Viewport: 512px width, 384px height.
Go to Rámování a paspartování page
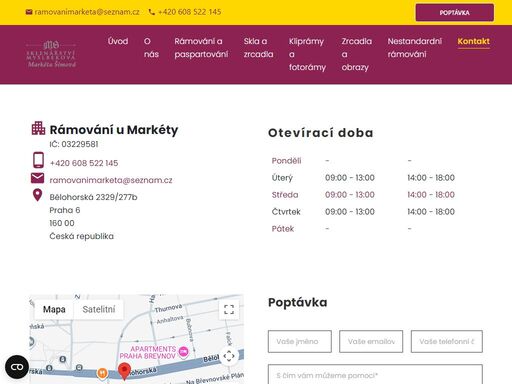point(201,48)
